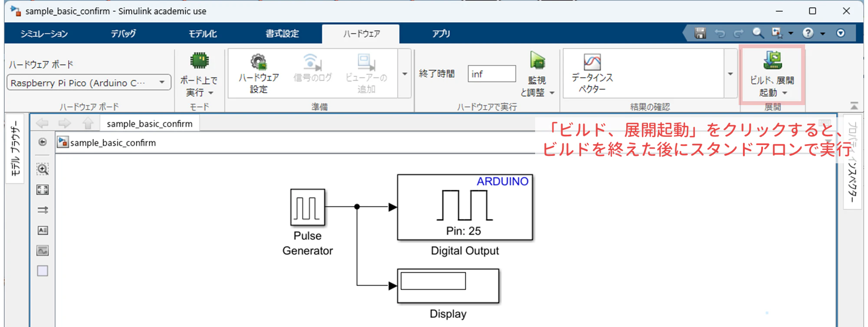This screenshot has height=327, width=868.
Task: Click the redo arrow icon
Action: pyautogui.click(x=739, y=33)
